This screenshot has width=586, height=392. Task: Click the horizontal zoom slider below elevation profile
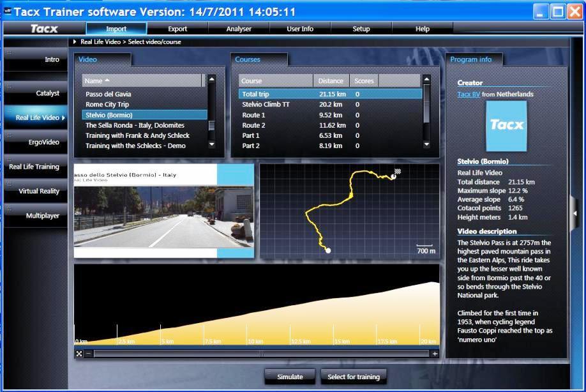pyautogui.click(x=261, y=354)
